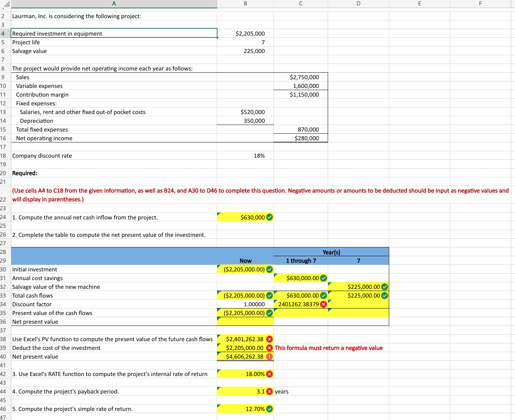The image size is (515, 420).
Task: Select the 225,000 salvage value cell
Action: click(245, 51)
